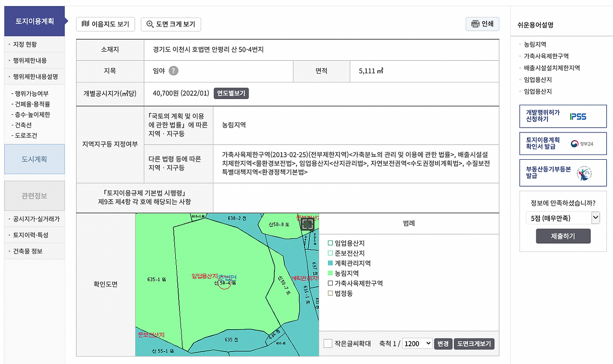The image size is (613, 364).
Task: Open the satisfaction dropdown showing 5점 매우만족
Action: [563, 218]
